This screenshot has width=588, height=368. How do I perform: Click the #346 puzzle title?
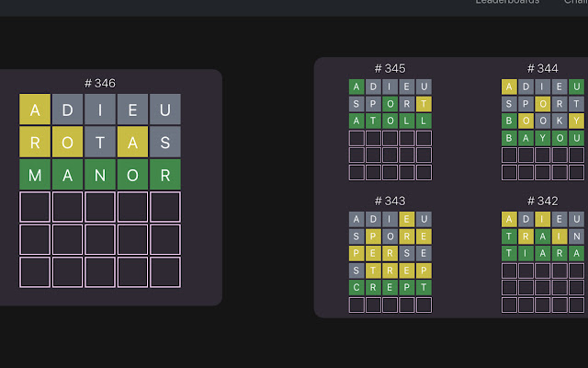coord(100,84)
